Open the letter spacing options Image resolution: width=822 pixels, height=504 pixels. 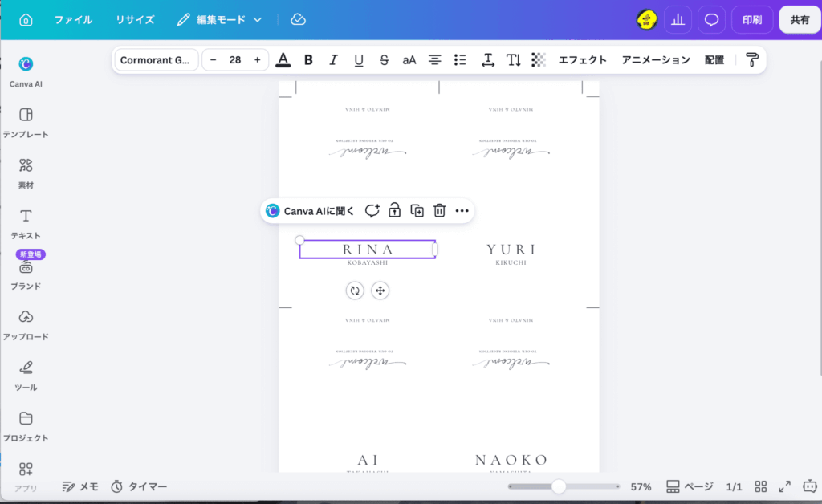(x=487, y=59)
